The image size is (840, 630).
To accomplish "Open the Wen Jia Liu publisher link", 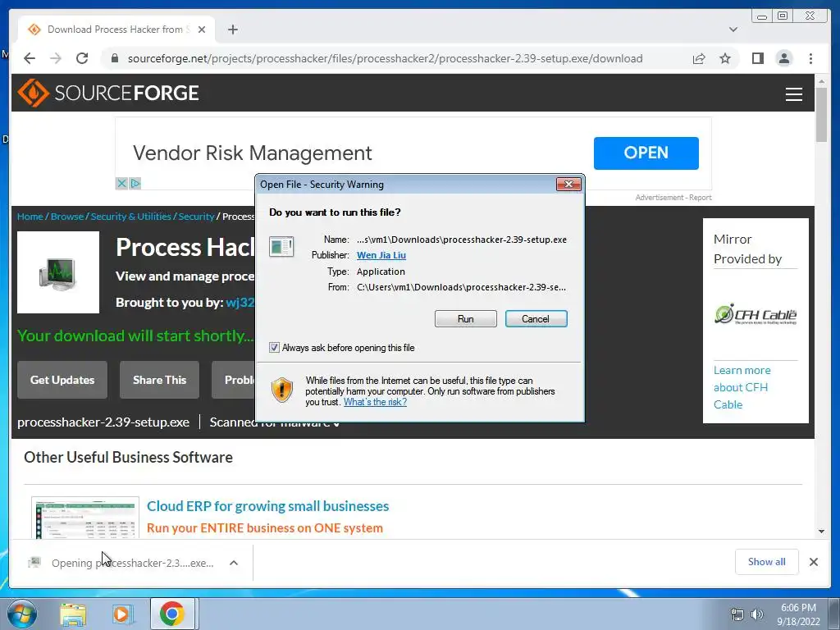I will 381,256.
